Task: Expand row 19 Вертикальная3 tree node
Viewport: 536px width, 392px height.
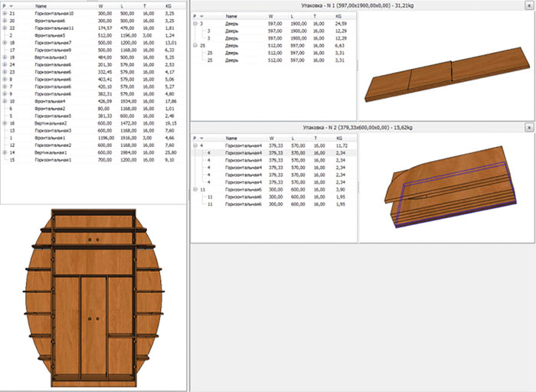Action: click(4, 57)
